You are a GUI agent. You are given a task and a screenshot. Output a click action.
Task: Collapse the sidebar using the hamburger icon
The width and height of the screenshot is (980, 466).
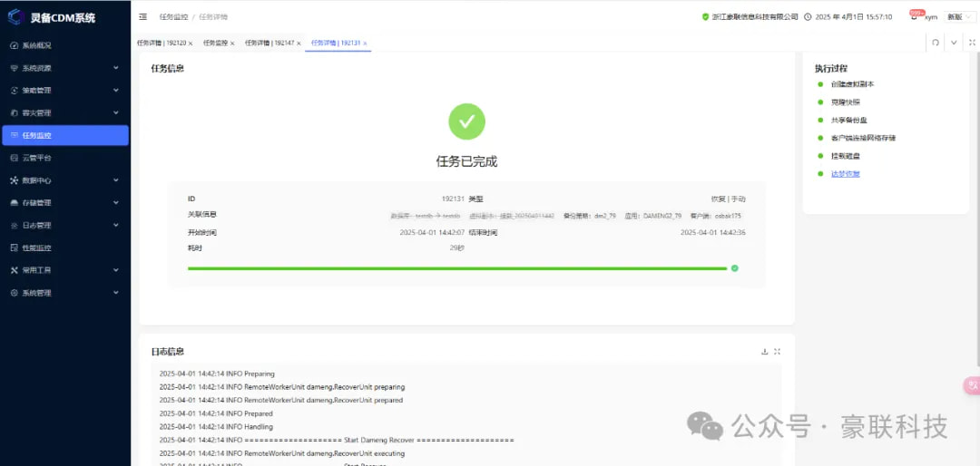click(143, 17)
